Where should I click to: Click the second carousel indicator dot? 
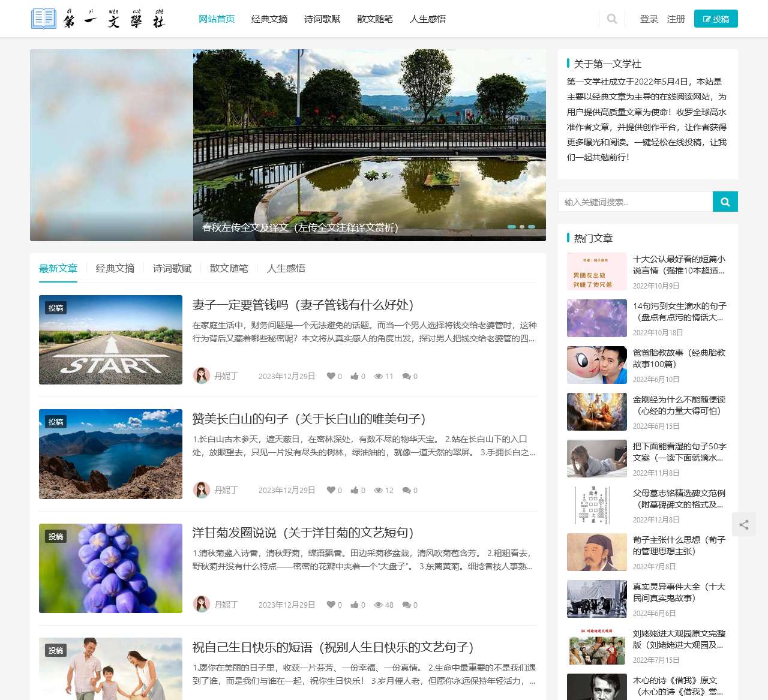coord(522,227)
